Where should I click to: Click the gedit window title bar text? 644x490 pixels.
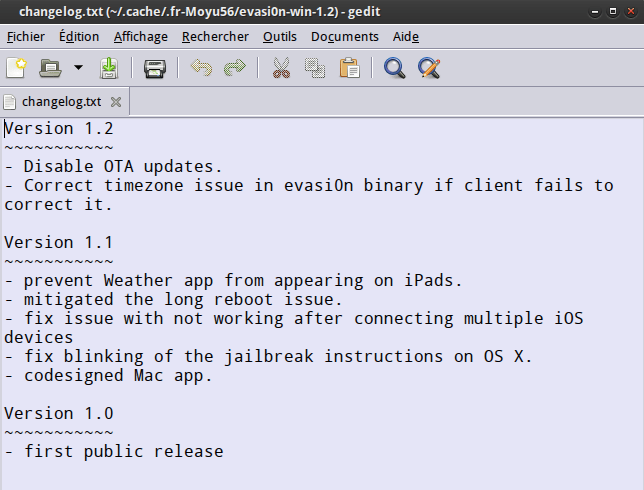200,12
